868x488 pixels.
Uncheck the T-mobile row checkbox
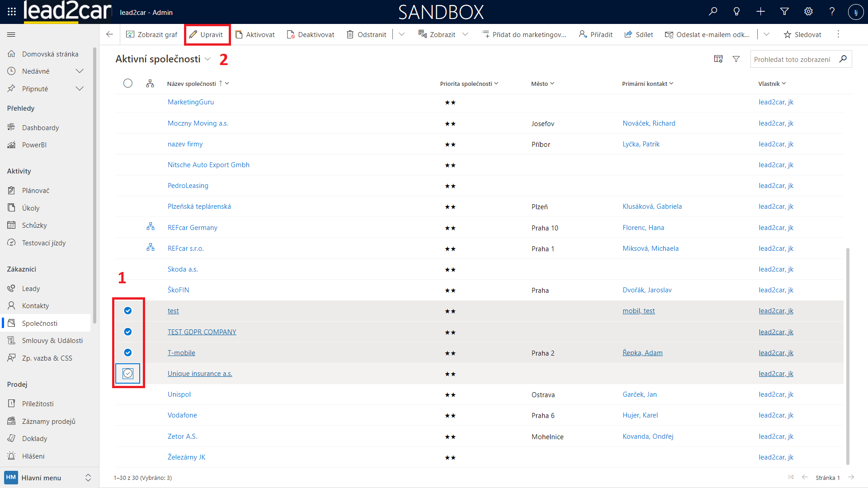[x=128, y=353]
